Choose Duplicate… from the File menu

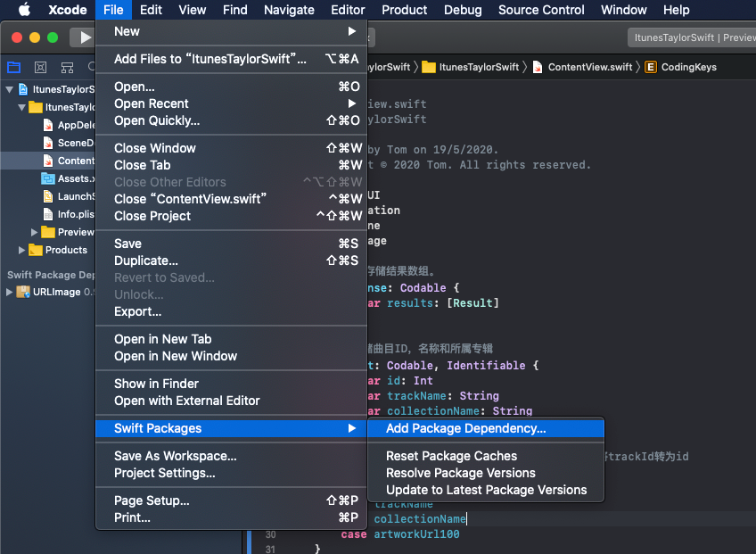(232, 260)
